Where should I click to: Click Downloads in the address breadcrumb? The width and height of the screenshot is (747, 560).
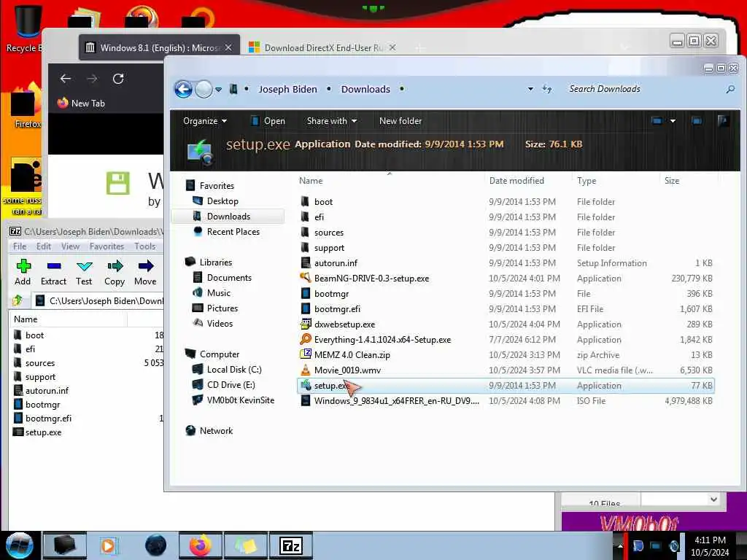[365, 89]
